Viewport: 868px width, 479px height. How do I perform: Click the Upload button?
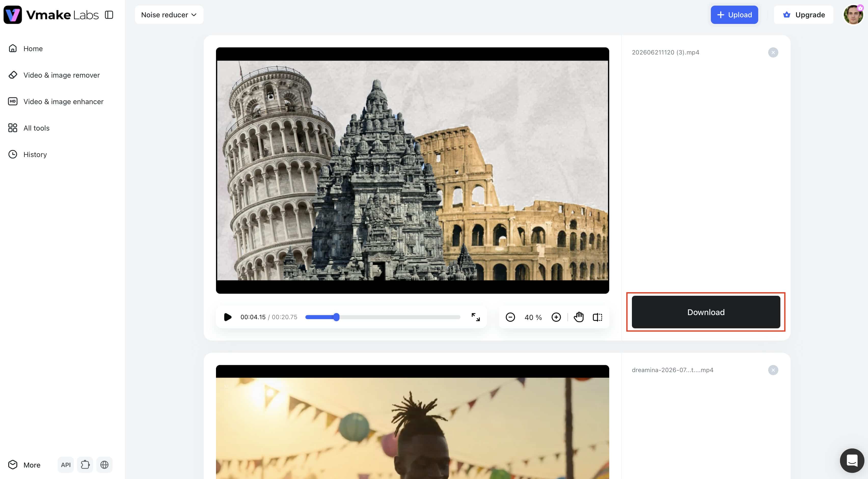(734, 15)
